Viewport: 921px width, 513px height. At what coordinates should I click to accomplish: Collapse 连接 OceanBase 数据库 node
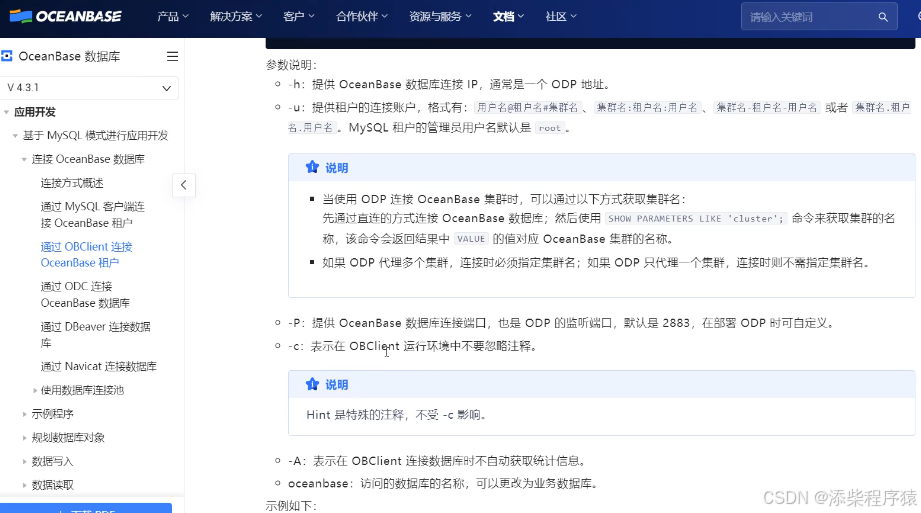pos(24,159)
